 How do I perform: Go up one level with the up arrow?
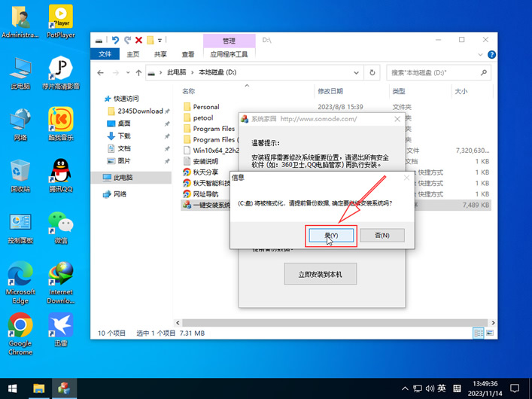coord(138,73)
